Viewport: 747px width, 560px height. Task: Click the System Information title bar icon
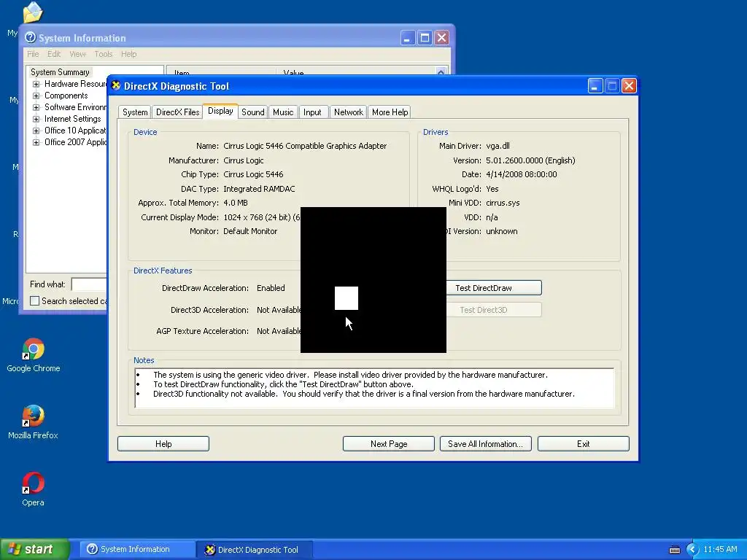(31, 37)
